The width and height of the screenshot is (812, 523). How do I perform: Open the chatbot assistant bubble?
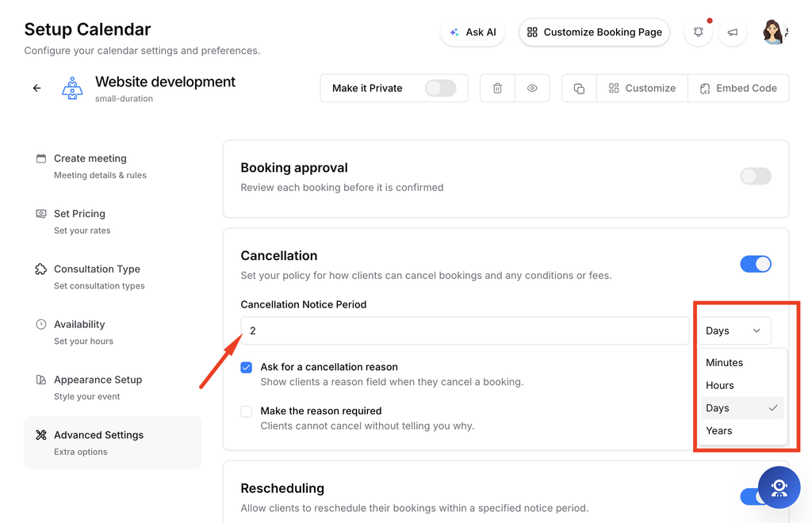pyautogui.click(x=779, y=487)
